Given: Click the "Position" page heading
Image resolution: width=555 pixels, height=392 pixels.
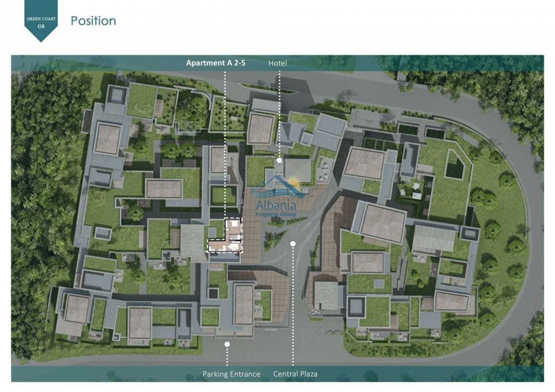Looking at the screenshot, I should pos(93,21).
